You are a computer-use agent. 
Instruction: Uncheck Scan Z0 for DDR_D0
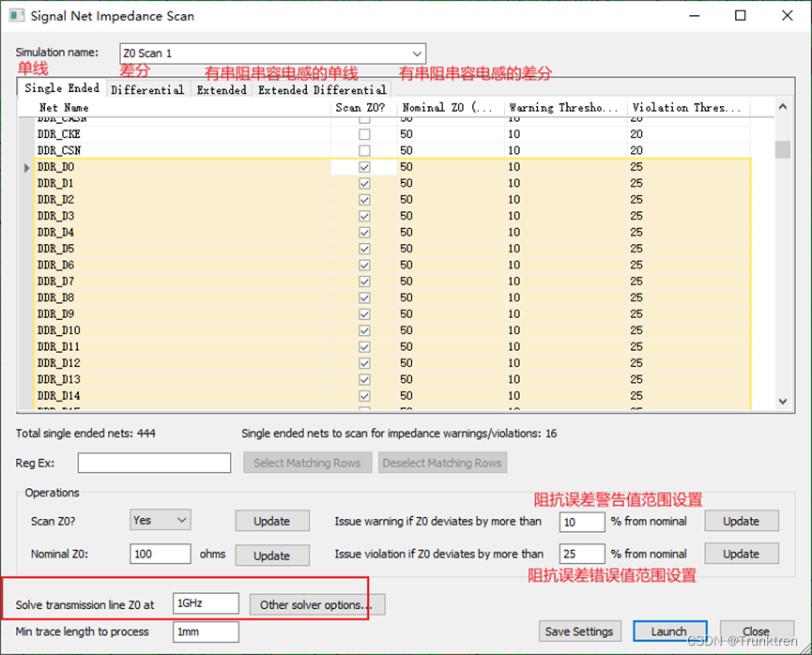(x=363, y=166)
